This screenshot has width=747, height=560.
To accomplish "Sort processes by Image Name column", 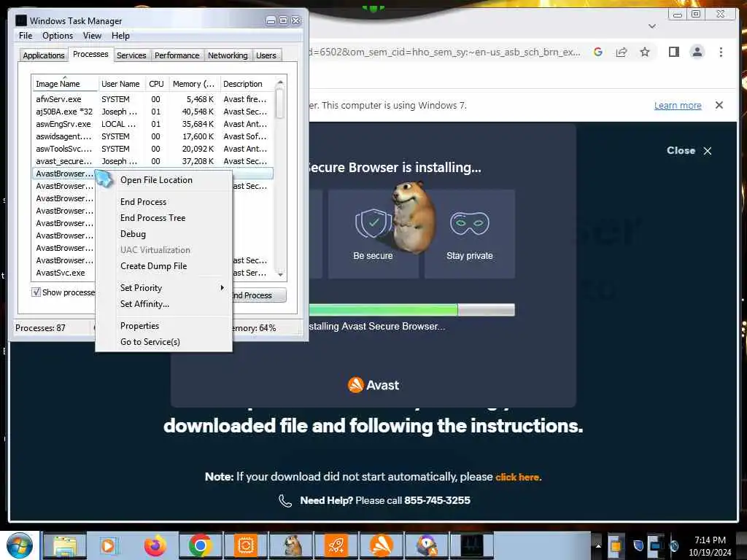I will pyautogui.click(x=65, y=84).
